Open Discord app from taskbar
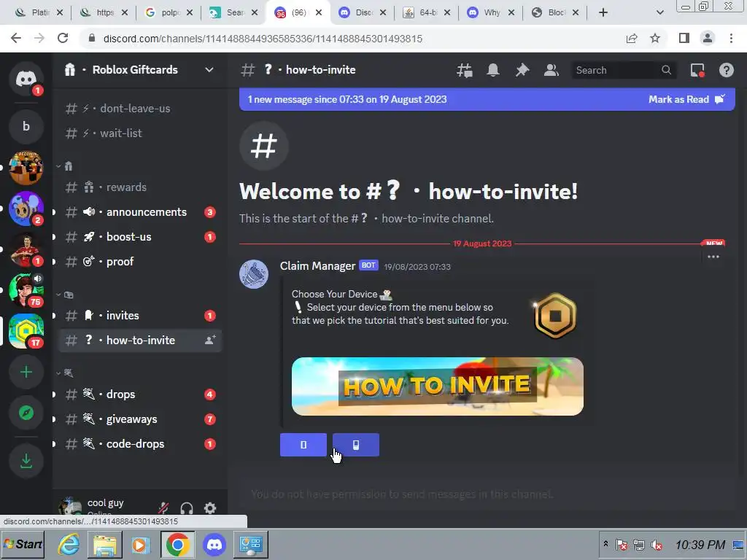Viewport: 747px width, 560px height. coord(214,544)
